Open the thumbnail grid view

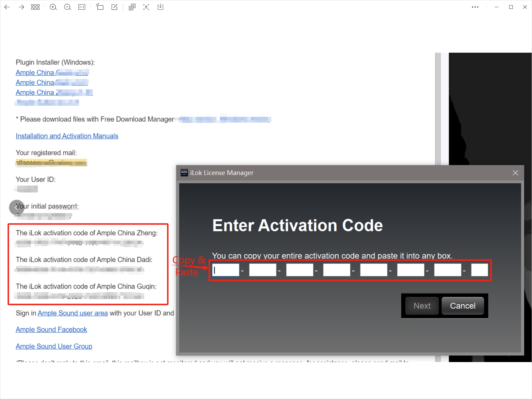point(35,7)
